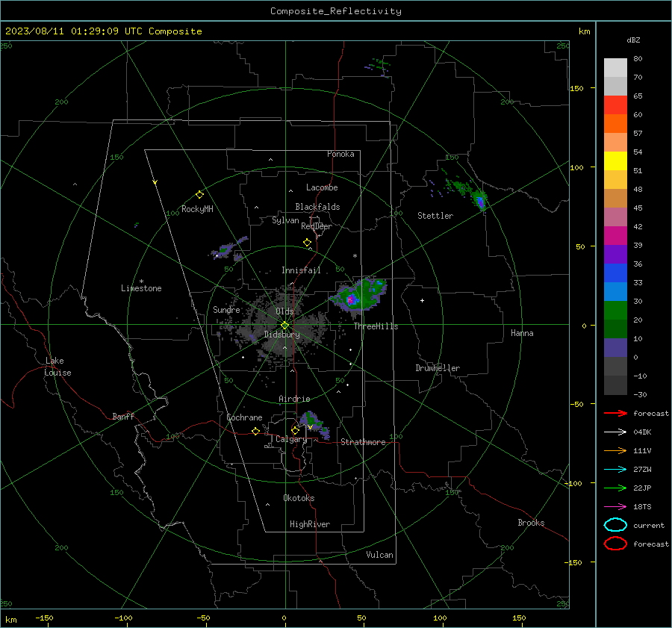The width and height of the screenshot is (672, 628).
Task: Click the Composite_Reflectivity title
Action: (336, 11)
